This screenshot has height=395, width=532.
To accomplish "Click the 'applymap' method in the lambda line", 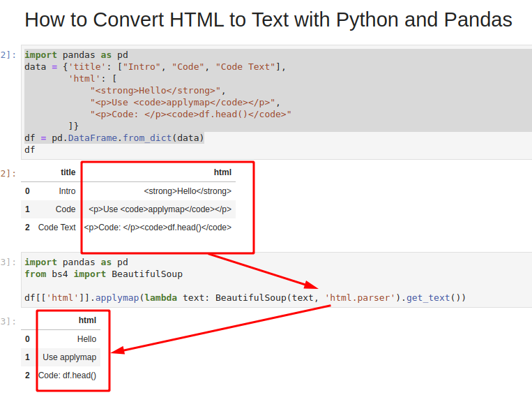I will coord(117,298).
